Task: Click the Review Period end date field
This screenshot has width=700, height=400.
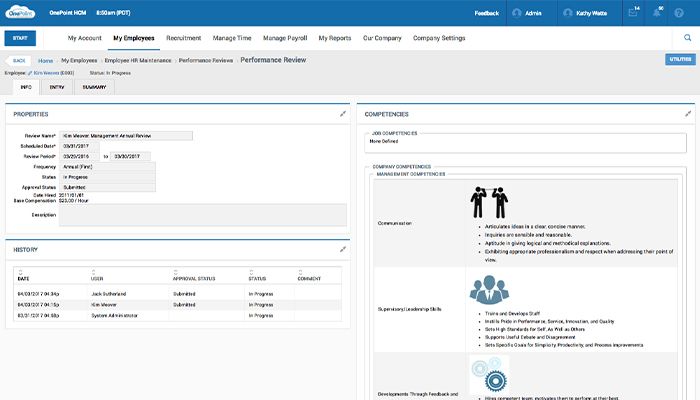Action: (x=130, y=156)
